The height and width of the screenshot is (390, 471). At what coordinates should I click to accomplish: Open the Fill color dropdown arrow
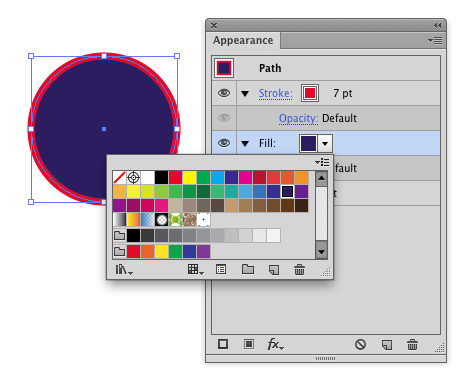325,144
